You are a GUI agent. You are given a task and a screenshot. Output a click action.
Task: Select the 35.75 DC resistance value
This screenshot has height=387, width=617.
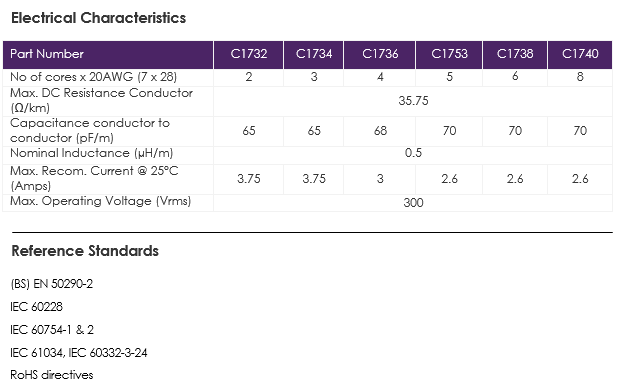413,101
